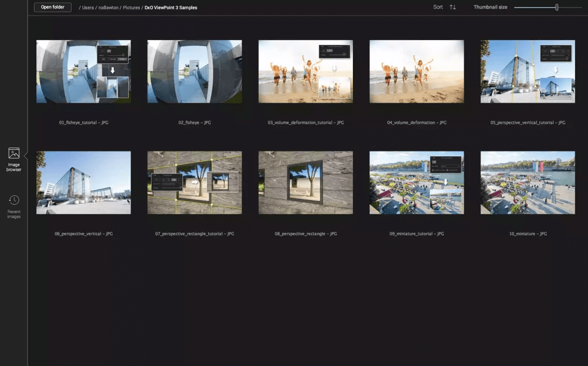The height and width of the screenshot is (366, 588).
Task: Click the DxO ViewPoint 3 Samples breadcrumb
Action: [170, 7]
